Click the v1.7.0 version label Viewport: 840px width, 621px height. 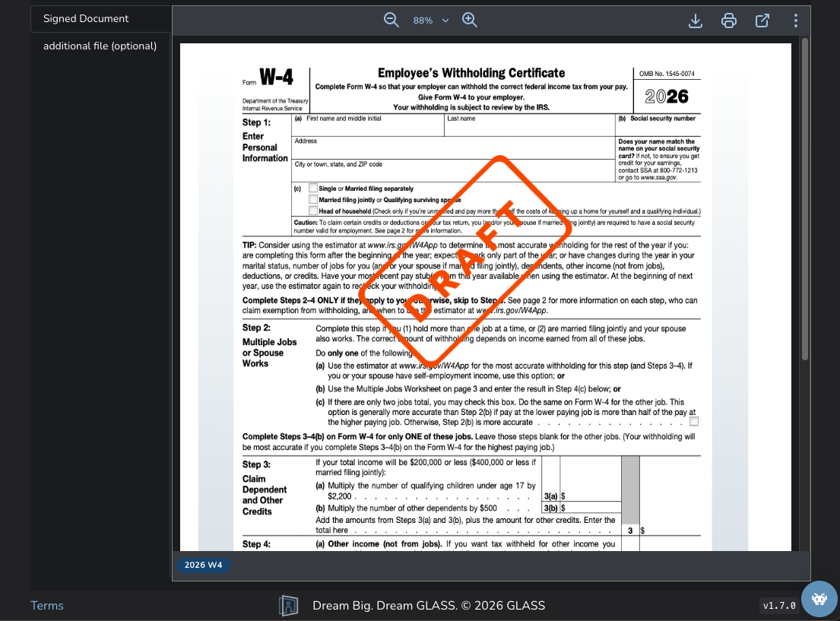(778, 605)
